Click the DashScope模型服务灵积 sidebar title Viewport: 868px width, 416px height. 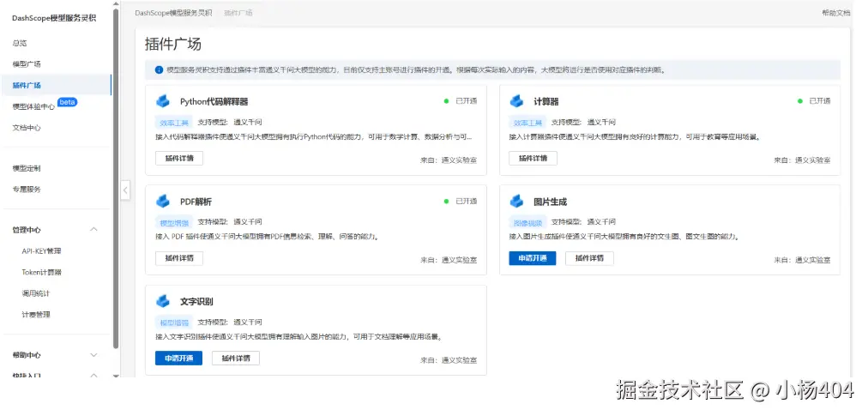[x=54, y=18]
